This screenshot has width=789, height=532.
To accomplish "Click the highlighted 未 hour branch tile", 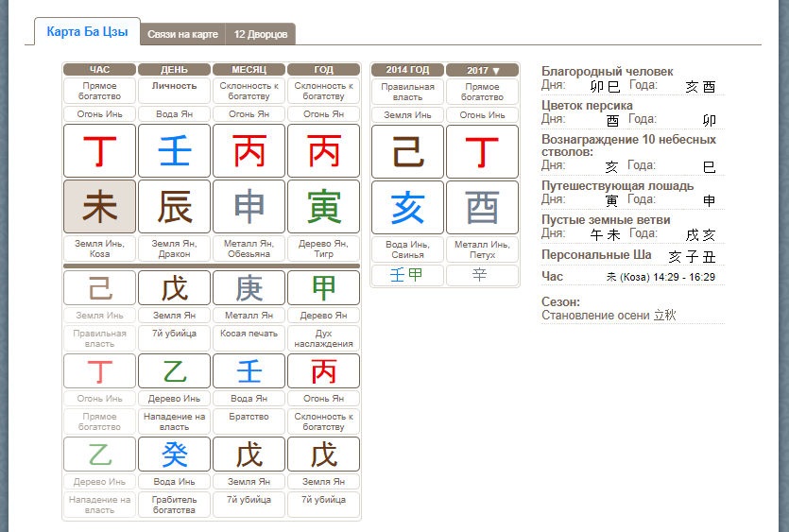I will [x=99, y=207].
